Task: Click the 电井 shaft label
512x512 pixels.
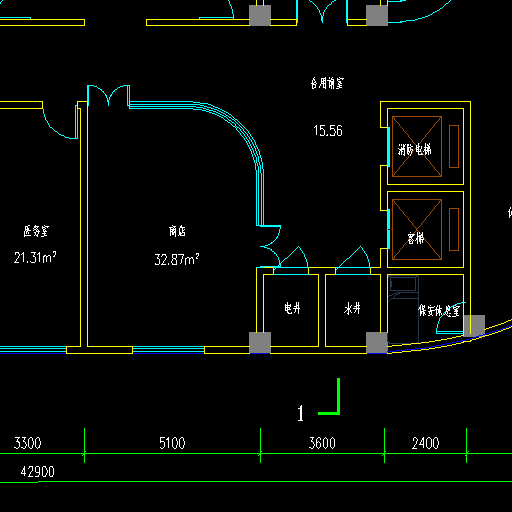Action: click(x=292, y=308)
